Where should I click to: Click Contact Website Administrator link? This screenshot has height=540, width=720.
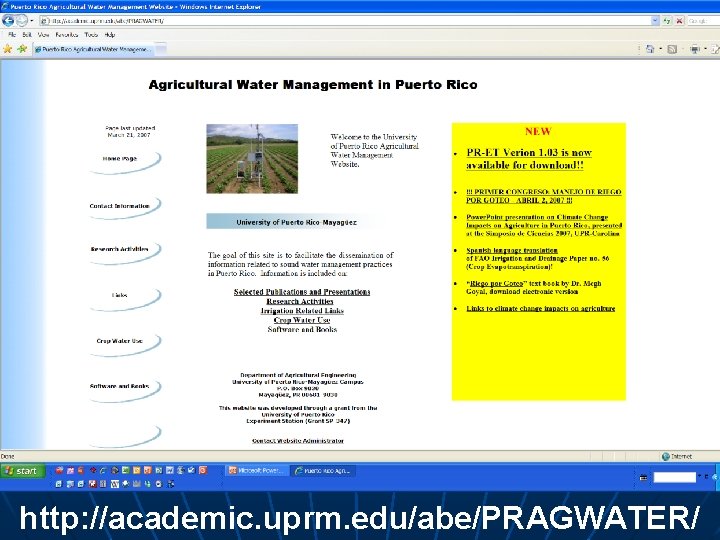(298, 440)
